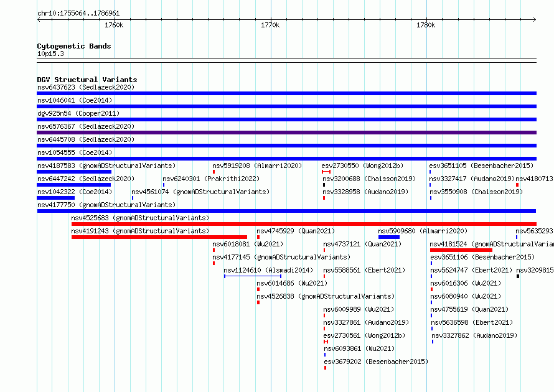Click nsv5636598 (Ebert2021) label
Viewport: 554px width, 392px height.
point(472,322)
